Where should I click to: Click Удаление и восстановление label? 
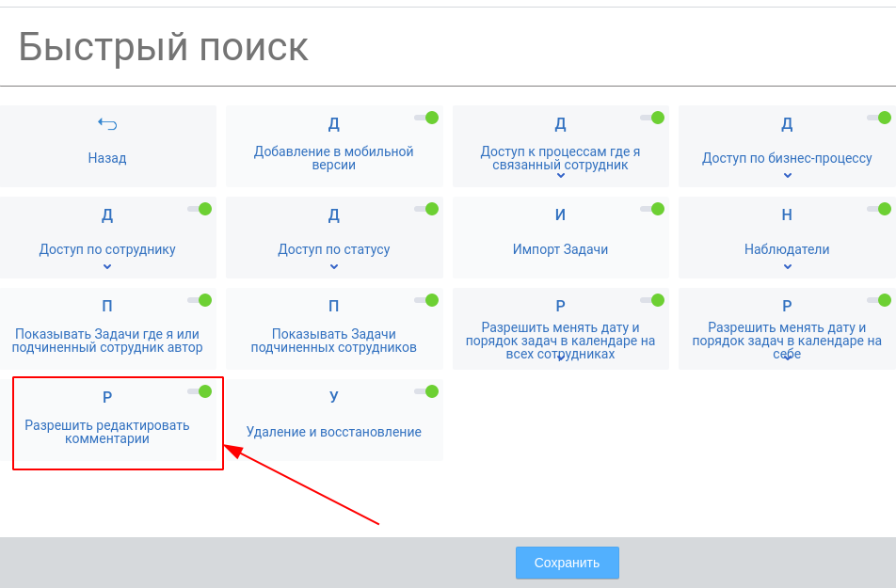tap(334, 432)
